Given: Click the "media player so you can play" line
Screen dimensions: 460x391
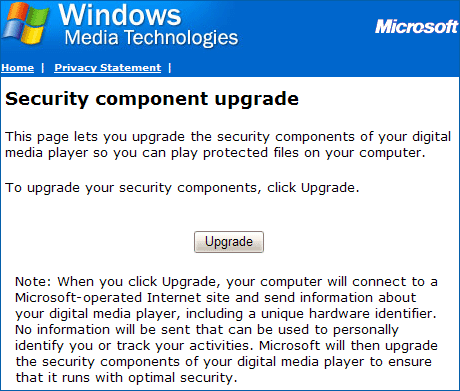Looking at the screenshot, I should click(x=215, y=153).
